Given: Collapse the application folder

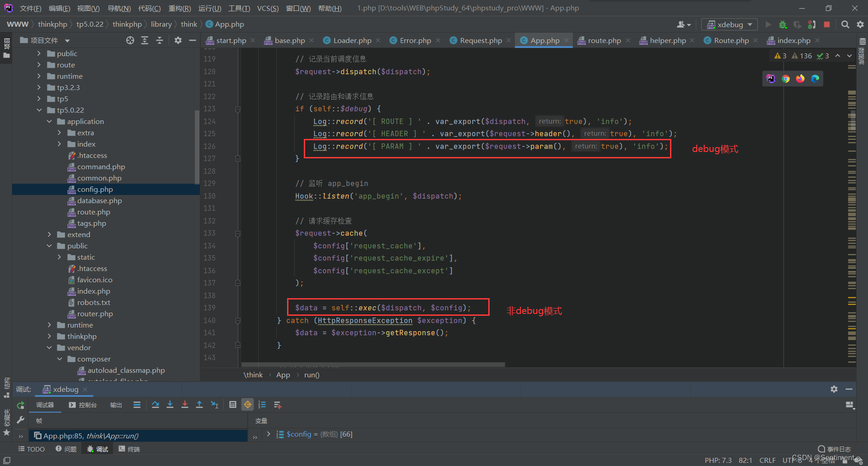Looking at the screenshot, I should (49, 121).
